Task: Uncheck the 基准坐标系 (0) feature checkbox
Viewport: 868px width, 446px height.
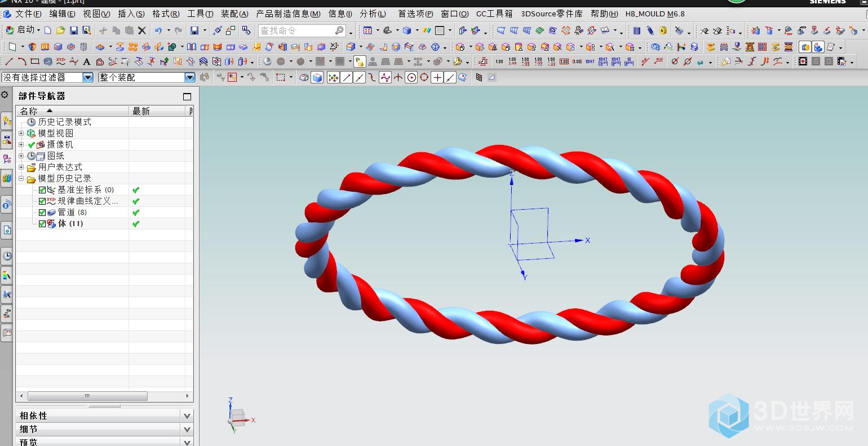Action: [x=42, y=190]
